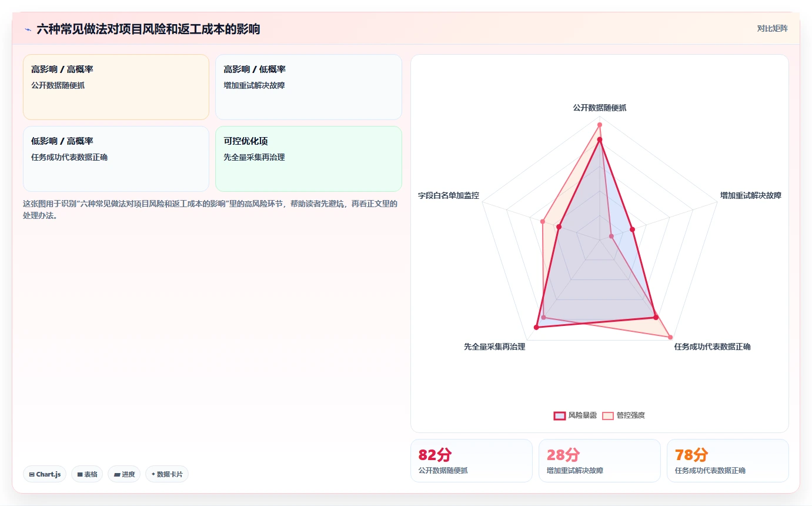812x506 pixels.
Task: Click the pink 管控强度 point on the 增加重试解决故障 axis
Action: (611, 237)
